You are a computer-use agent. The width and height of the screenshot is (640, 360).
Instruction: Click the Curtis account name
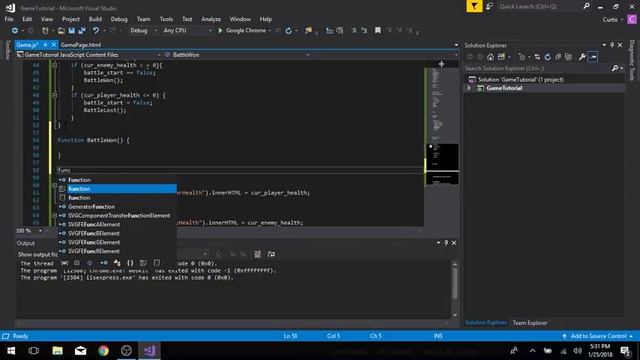[610, 20]
